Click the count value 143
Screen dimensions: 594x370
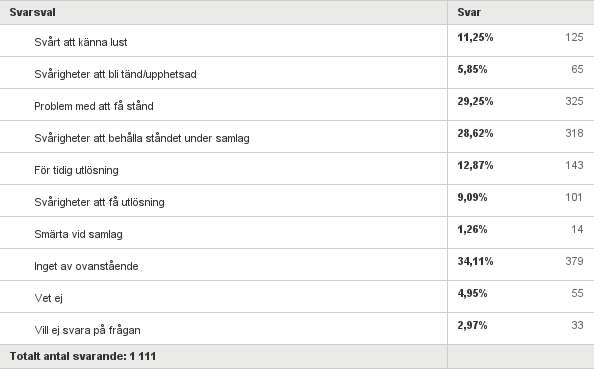tap(574, 165)
